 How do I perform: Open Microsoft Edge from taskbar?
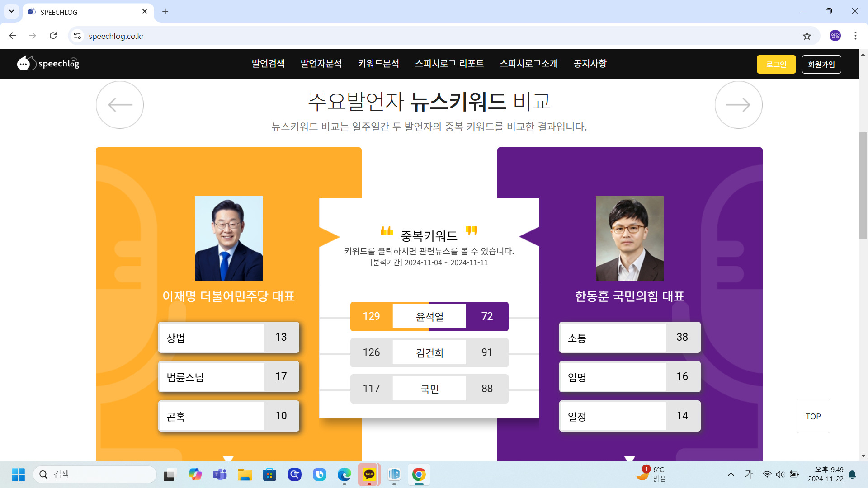(344, 474)
